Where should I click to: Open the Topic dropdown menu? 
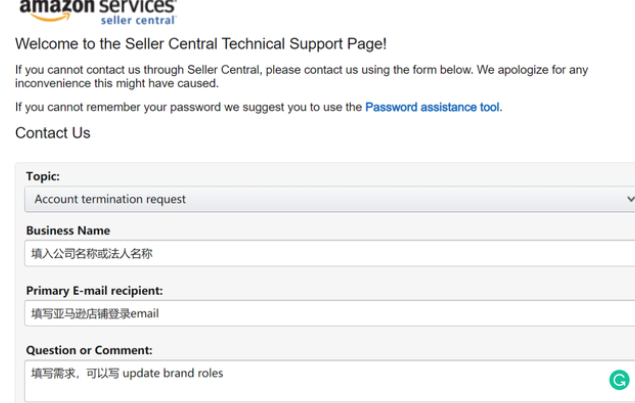tap(329, 199)
